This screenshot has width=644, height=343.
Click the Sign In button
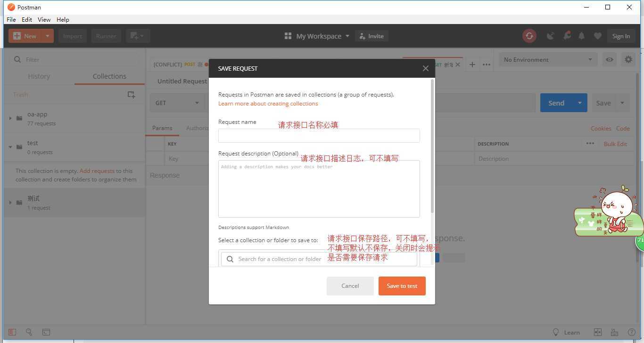point(621,36)
